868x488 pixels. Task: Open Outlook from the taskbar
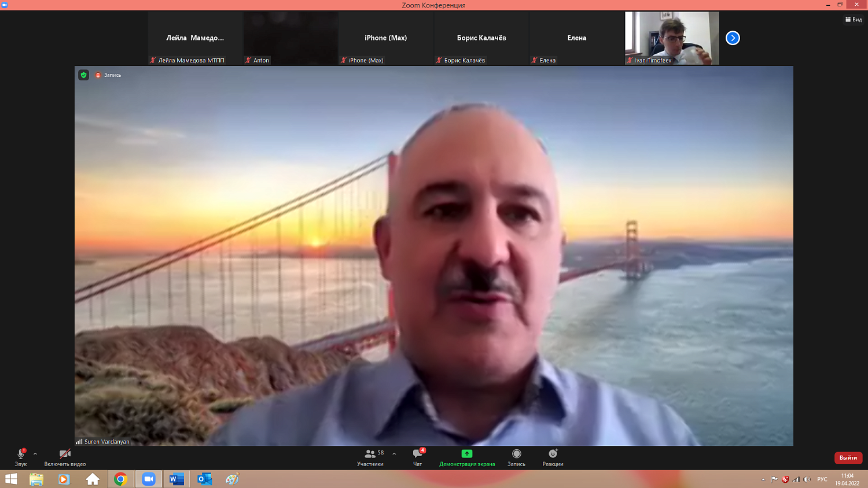pos(204,479)
